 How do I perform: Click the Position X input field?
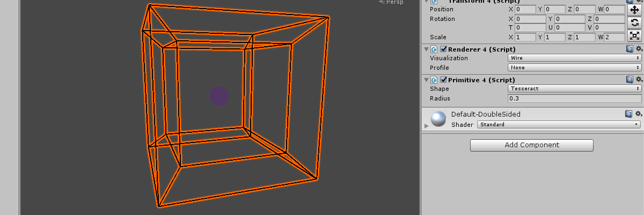525,9
